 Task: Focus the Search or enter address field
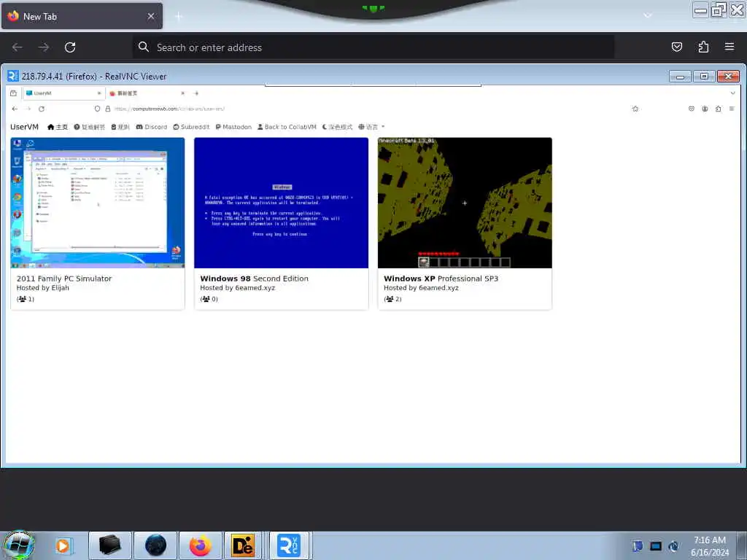point(373,47)
